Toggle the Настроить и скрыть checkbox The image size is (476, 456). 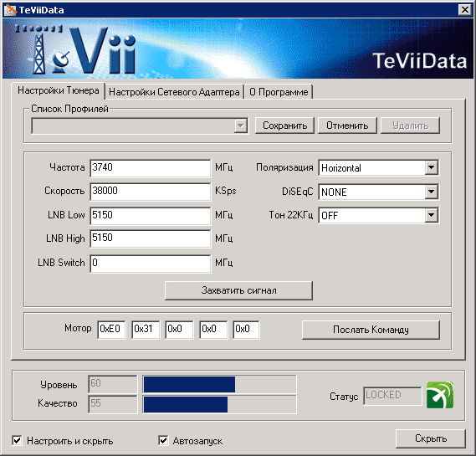click(17, 440)
